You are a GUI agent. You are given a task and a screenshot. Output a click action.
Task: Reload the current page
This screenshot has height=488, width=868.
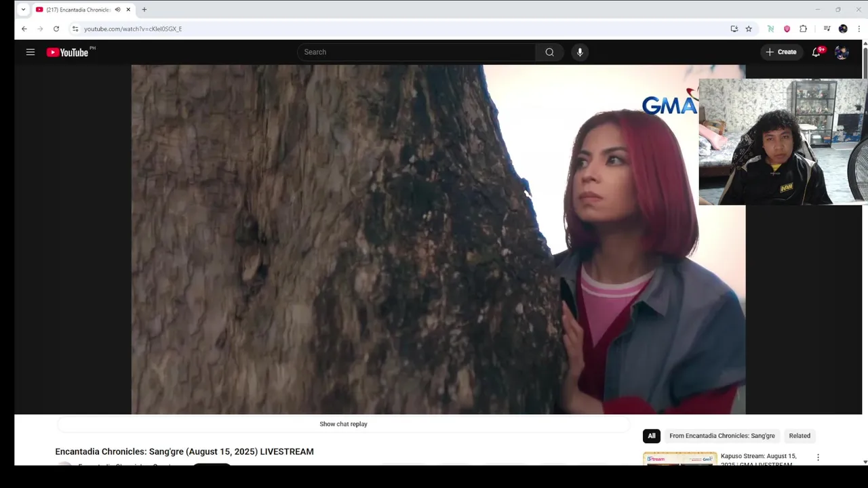(x=56, y=28)
